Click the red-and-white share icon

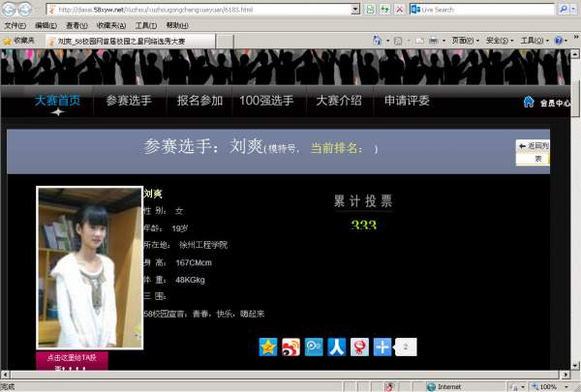click(x=359, y=347)
